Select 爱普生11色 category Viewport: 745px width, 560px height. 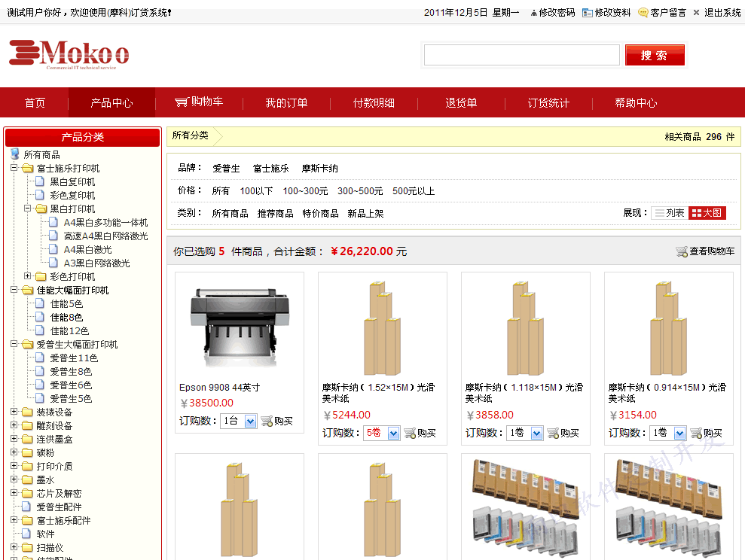[74, 358]
